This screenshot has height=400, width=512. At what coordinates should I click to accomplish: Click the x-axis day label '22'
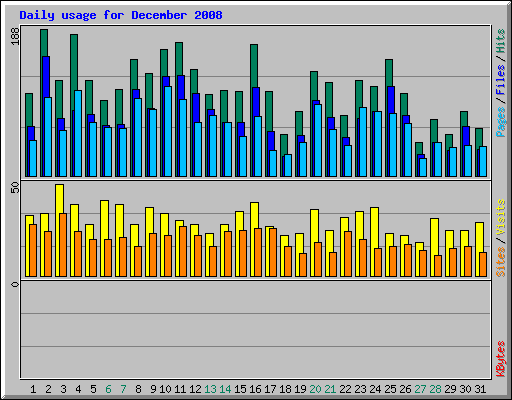coord(345,389)
